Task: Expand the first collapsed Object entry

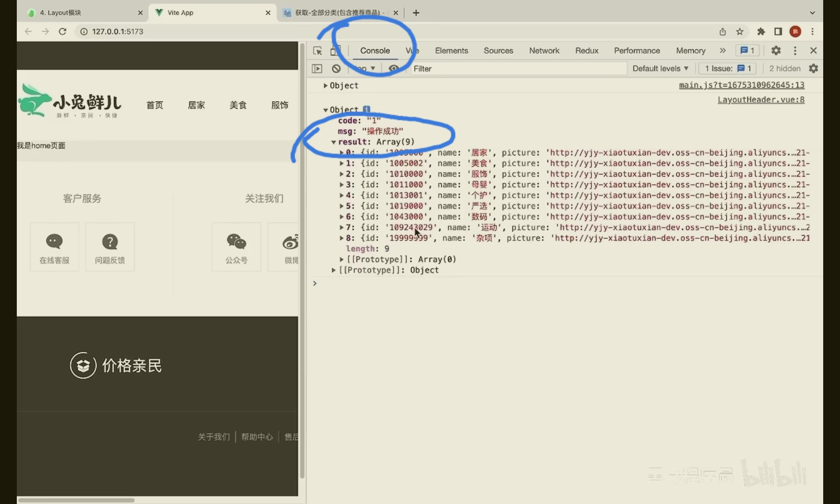Action: (325, 86)
